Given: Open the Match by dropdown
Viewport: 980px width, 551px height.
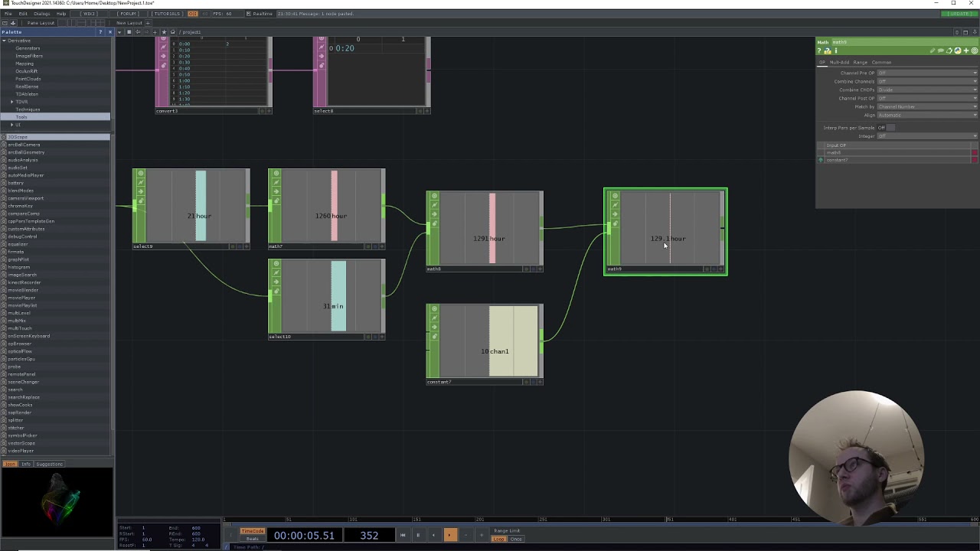Looking at the screenshot, I should pyautogui.click(x=927, y=106).
